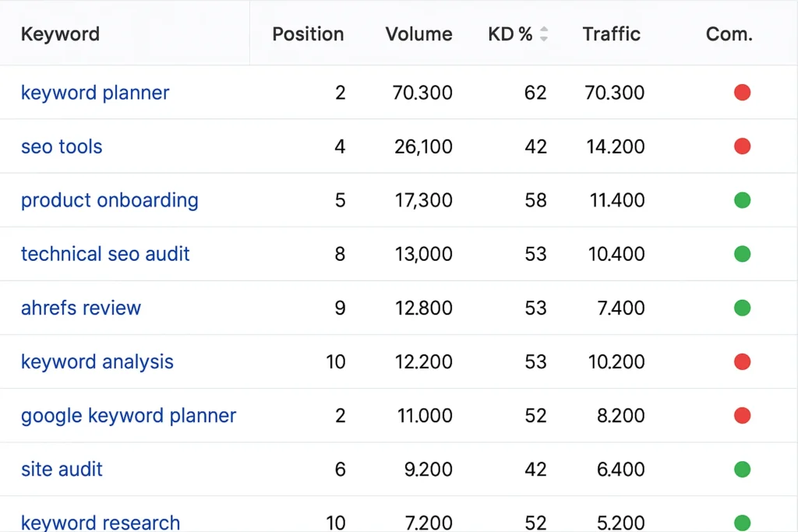The image size is (798, 532).
Task: Select position 5 for product onboarding
Action: 340,200
